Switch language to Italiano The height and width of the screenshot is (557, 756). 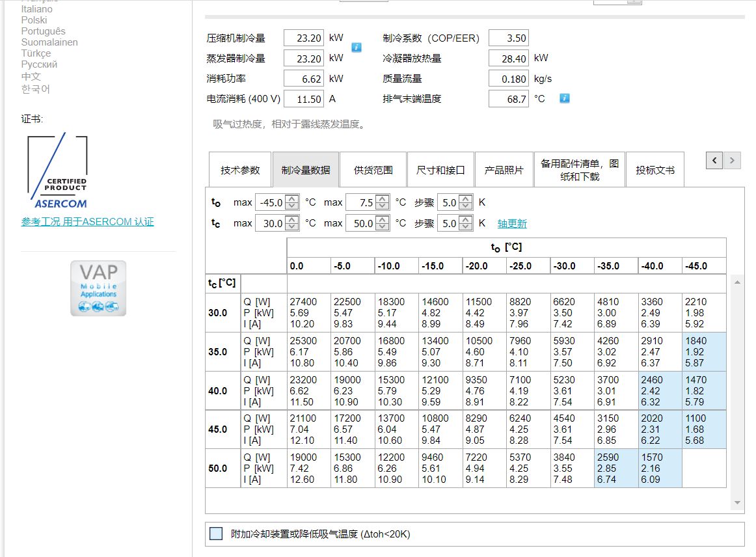tap(36, 9)
